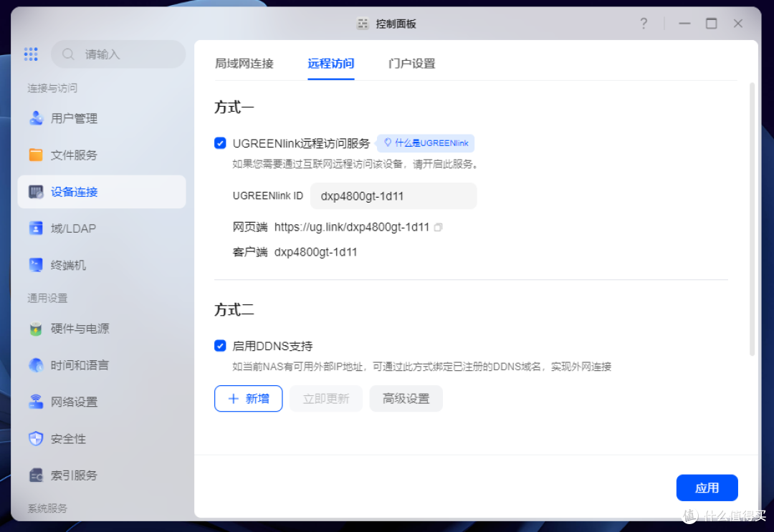Copy the web URL via copy icon

click(439, 227)
